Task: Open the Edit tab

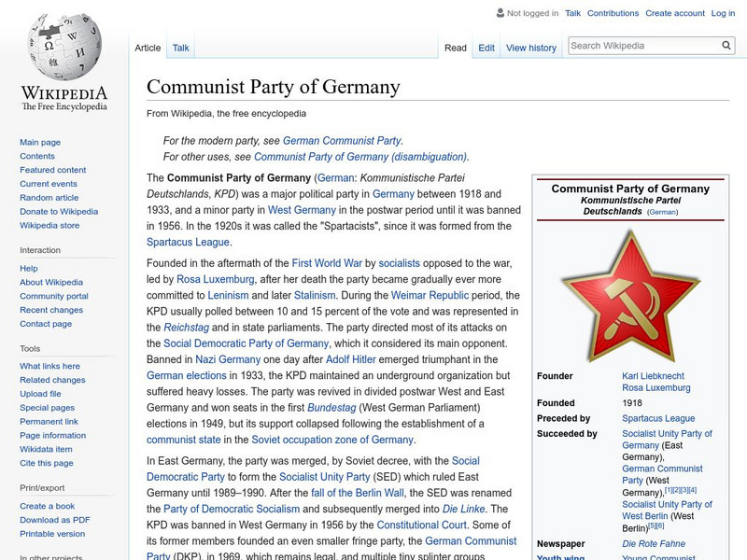Action: [486, 47]
